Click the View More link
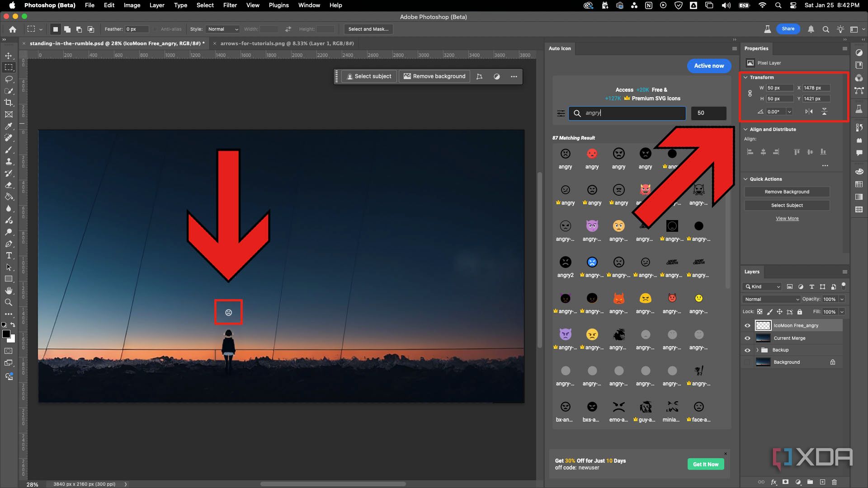The height and width of the screenshot is (488, 868). pyautogui.click(x=787, y=219)
